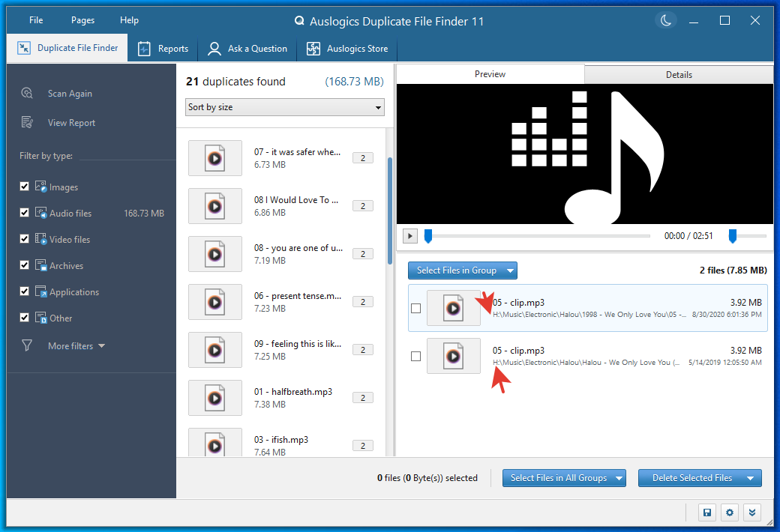Uncheck the Images filter checkbox
780x532 pixels.
(x=24, y=186)
